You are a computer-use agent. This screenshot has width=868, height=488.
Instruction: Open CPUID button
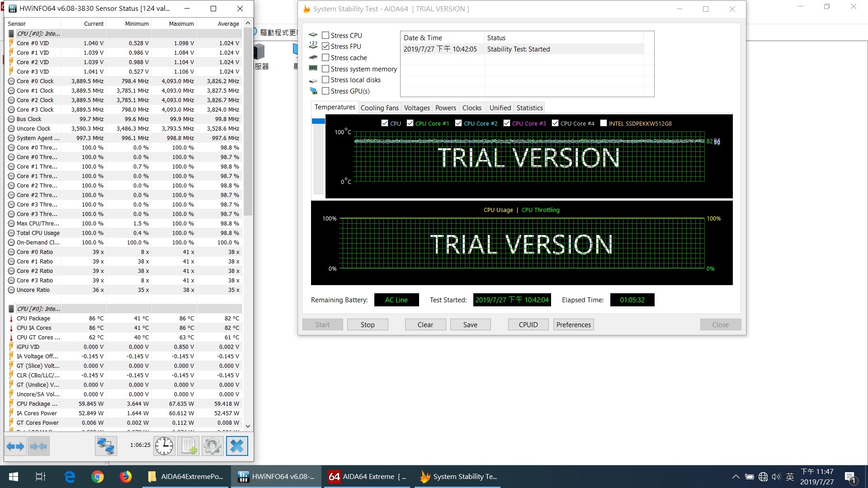tap(528, 324)
